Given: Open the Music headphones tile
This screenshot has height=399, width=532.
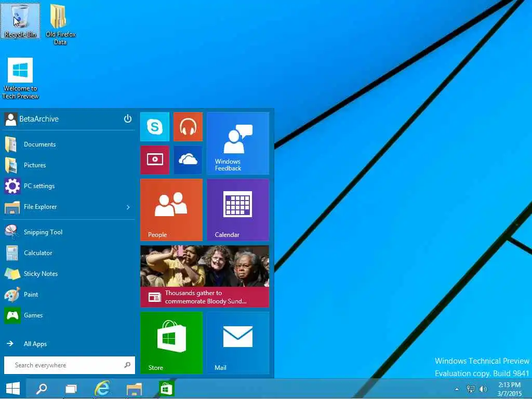Looking at the screenshot, I should point(188,127).
